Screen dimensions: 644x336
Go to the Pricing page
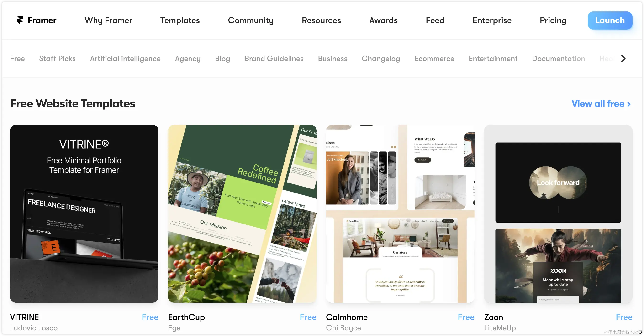[x=553, y=20]
